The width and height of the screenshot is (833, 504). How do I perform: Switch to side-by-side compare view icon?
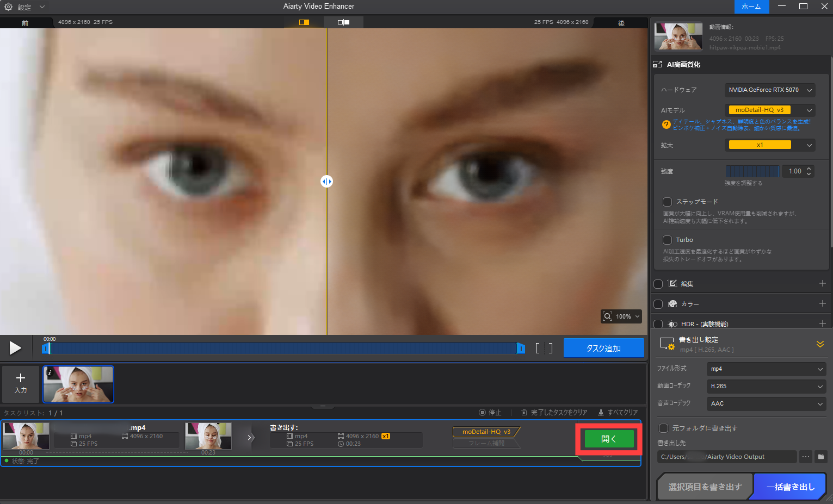(343, 22)
